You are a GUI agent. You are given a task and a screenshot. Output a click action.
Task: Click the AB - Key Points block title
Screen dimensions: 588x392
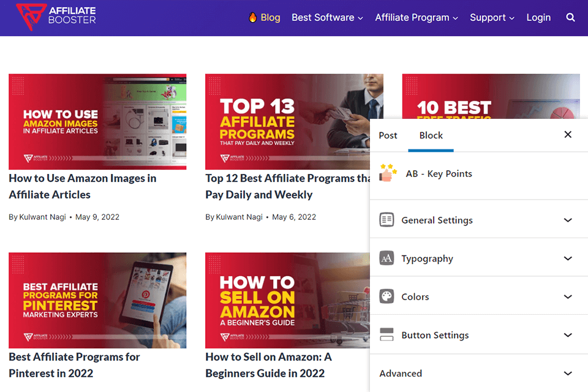pyautogui.click(x=439, y=174)
